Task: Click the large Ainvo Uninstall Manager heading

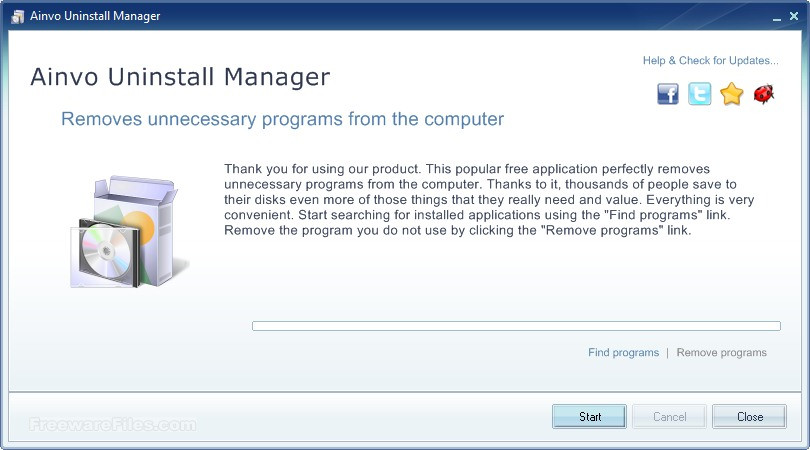Action: (180, 77)
